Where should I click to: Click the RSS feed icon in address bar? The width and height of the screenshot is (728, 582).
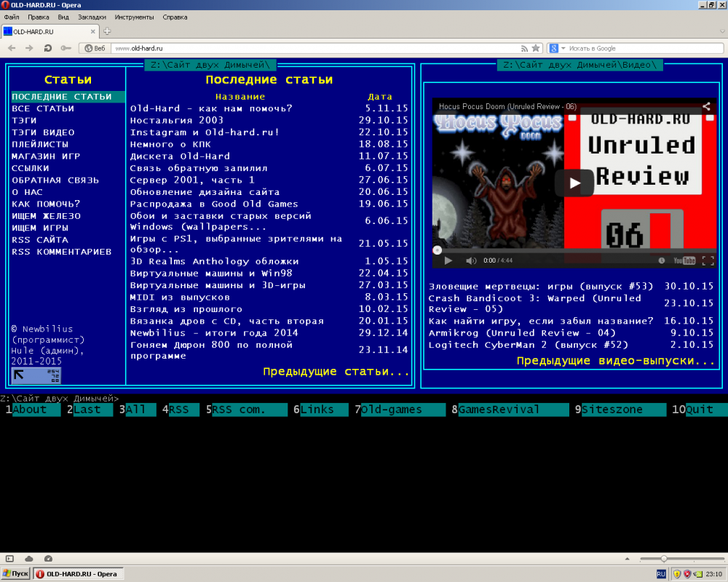pos(523,48)
